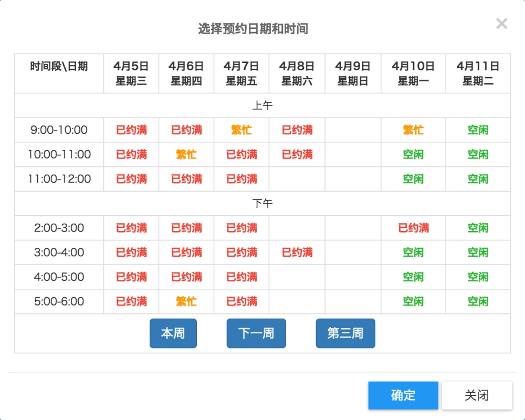Click 已约满 at 3:00-4:00 on 4月5日
This screenshot has height=420, width=525.
(x=131, y=252)
